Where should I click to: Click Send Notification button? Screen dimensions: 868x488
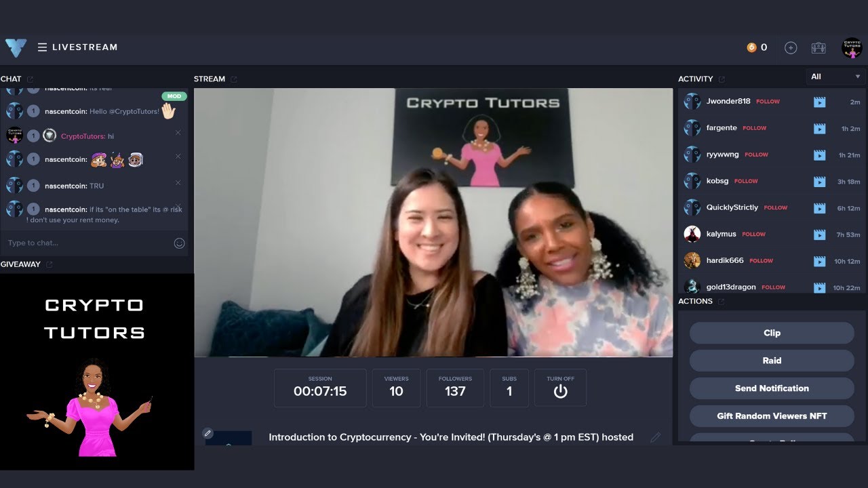(772, 388)
